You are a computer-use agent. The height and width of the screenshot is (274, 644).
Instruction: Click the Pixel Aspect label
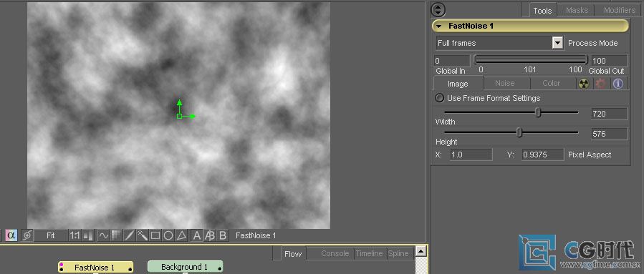(590, 155)
